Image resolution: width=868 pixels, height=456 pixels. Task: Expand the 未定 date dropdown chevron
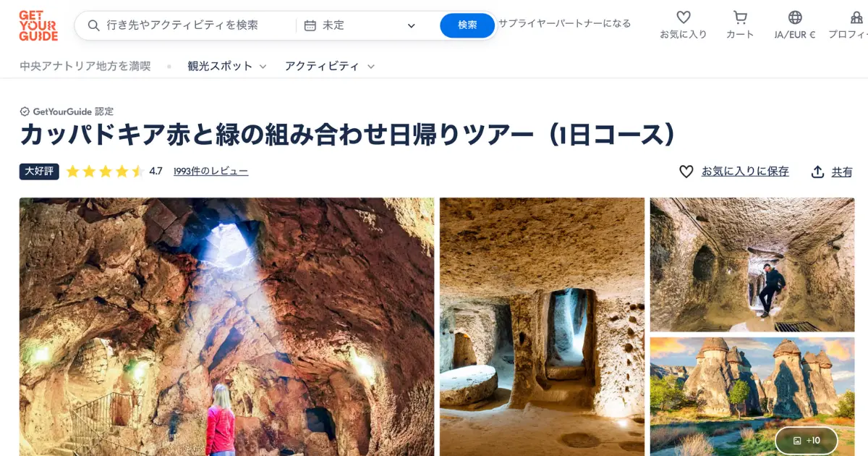pyautogui.click(x=412, y=26)
